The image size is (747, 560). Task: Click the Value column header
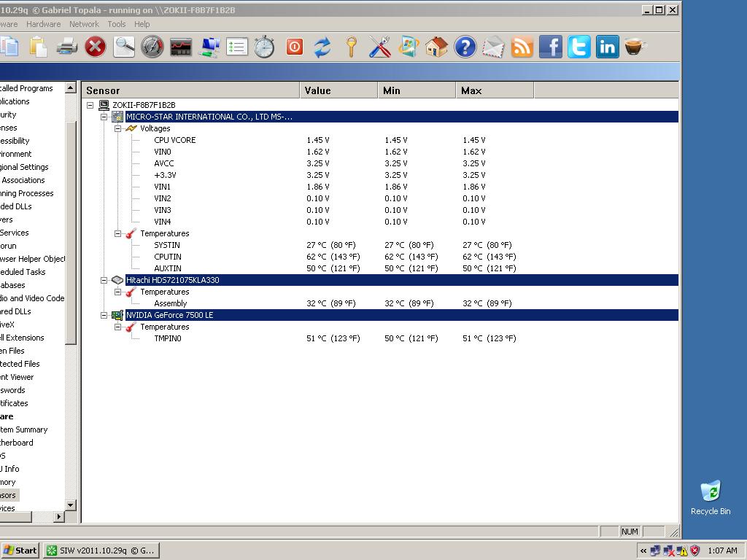(338, 90)
